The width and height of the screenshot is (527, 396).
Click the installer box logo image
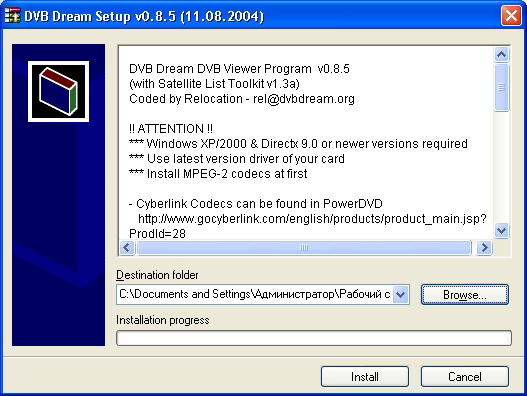tap(58, 91)
